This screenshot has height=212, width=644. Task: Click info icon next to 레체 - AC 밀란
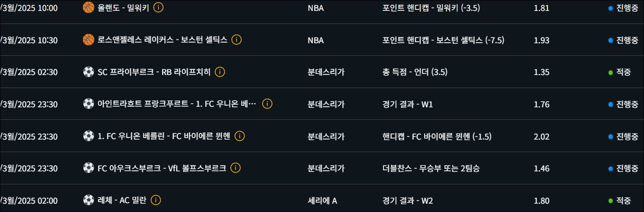coord(156,200)
